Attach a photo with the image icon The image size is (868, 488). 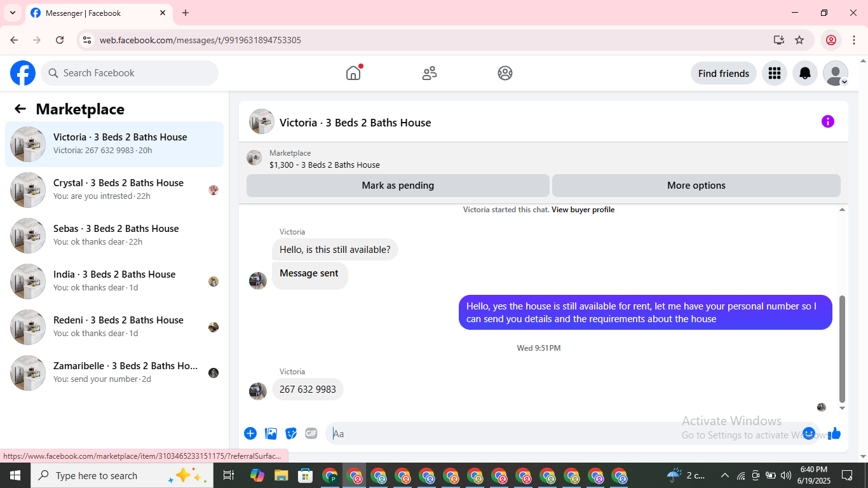pos(271,433)
